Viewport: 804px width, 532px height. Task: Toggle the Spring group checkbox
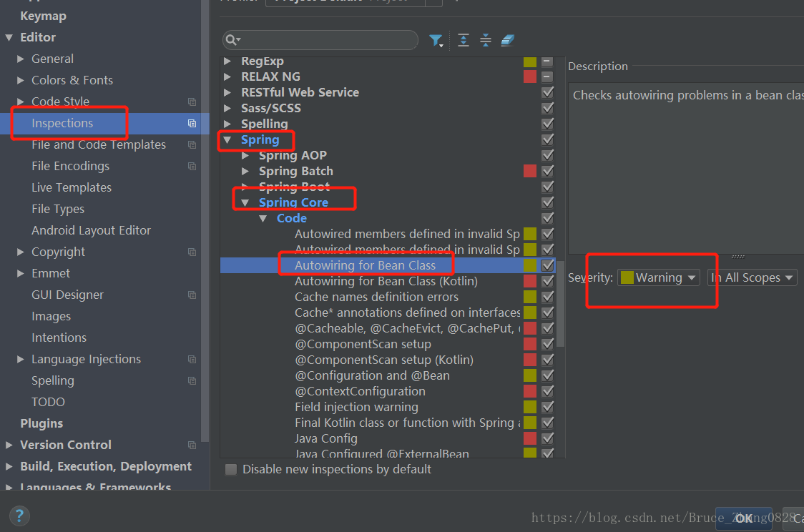point(548,139)
